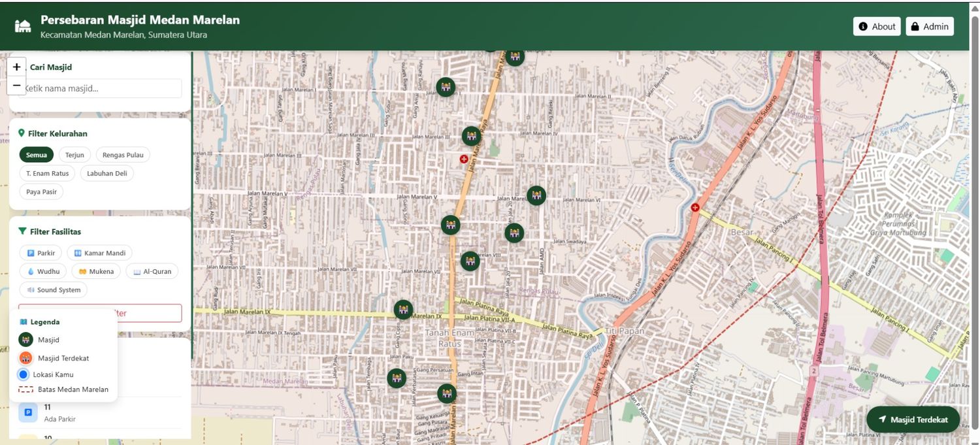Image resolution: width=980 pixels, height=445 pixels.
Task: Click the lock icon on Admin button
Action: point(915,27)
